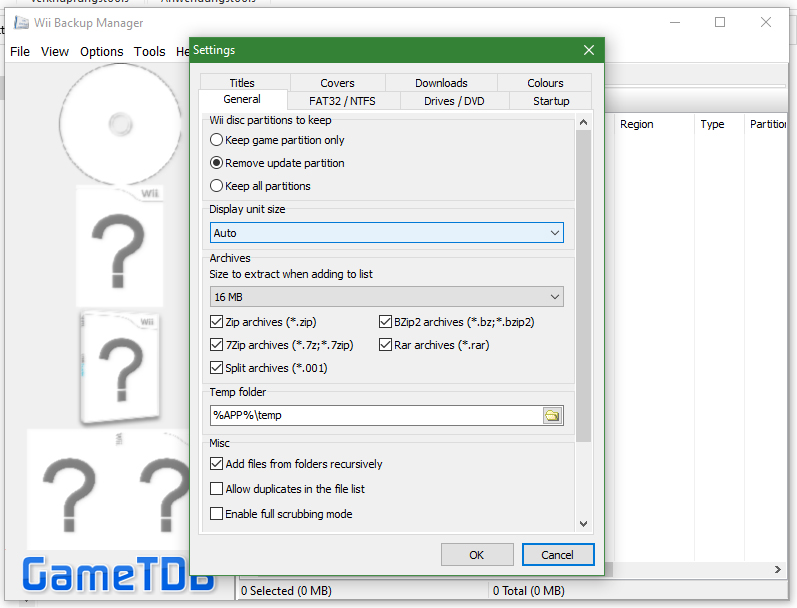Switch to the Drives / DVD tab
The height and width of the screenshot is (608, 797).
point(454,101)
